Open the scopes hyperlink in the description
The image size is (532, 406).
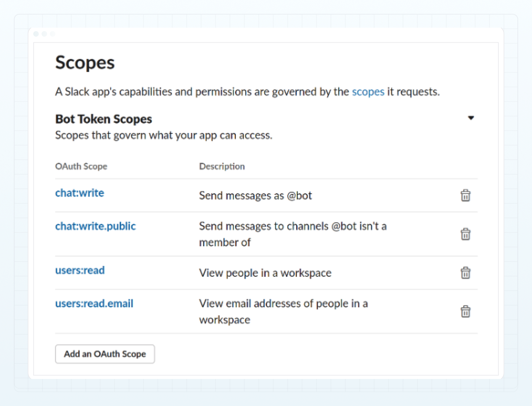point(368,92)
